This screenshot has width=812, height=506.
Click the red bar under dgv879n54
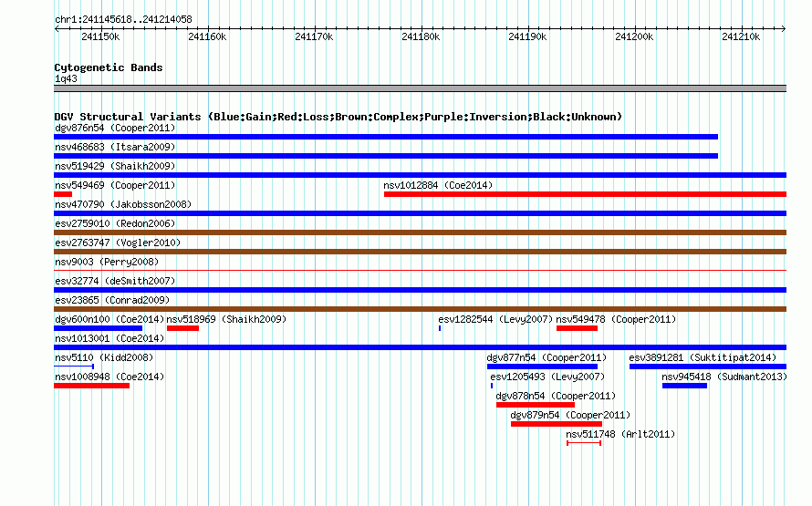[x=557, y=424]
